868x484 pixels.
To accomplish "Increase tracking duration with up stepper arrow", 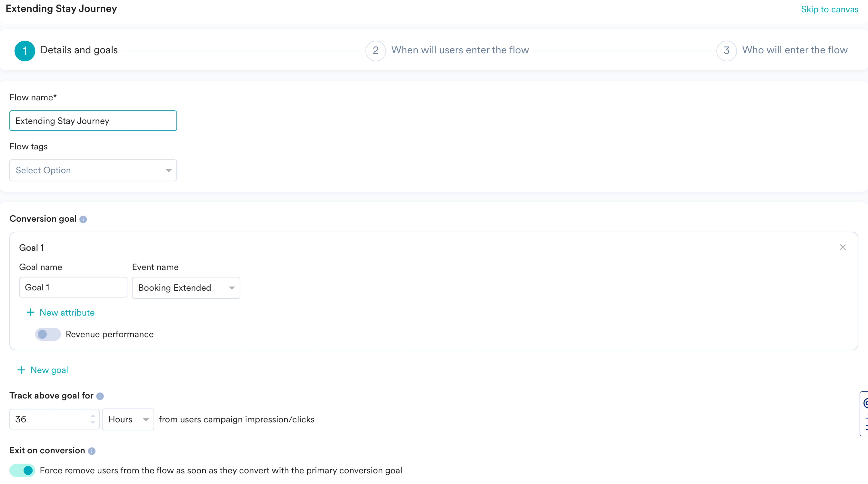I will coord(93,416).
